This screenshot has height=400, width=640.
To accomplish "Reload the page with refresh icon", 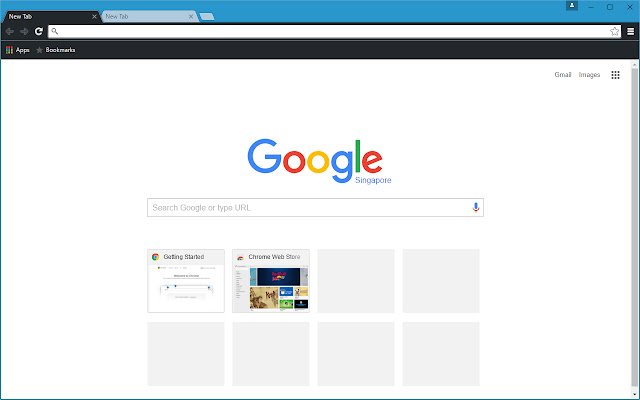I will point(39,31).
